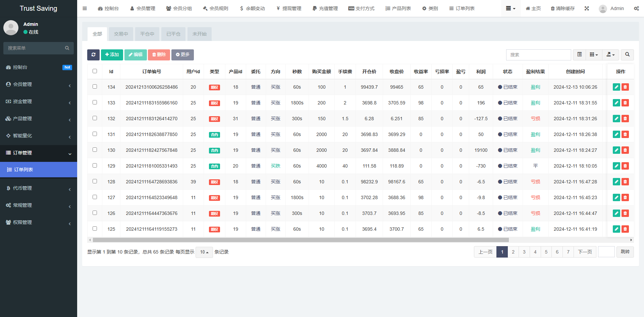
Task: Click the delete icon for order 126
Action: click(625, 213)
